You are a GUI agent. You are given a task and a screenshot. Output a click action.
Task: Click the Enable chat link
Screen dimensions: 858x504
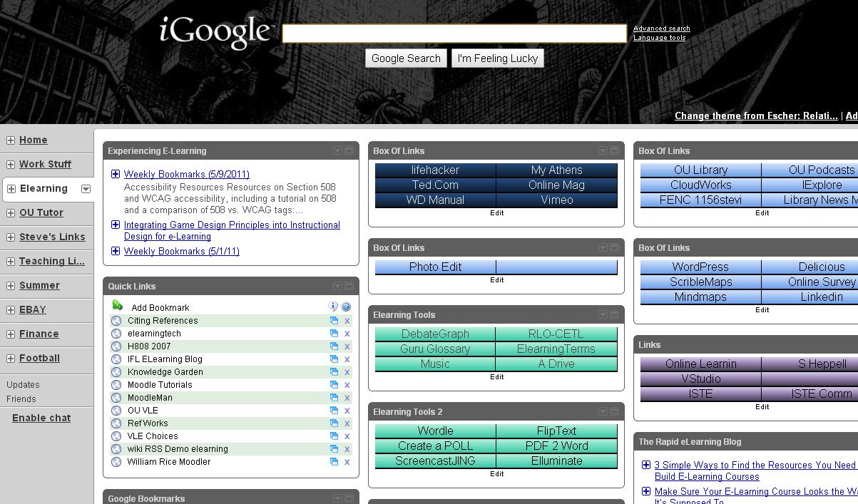[x=41, y=418]
